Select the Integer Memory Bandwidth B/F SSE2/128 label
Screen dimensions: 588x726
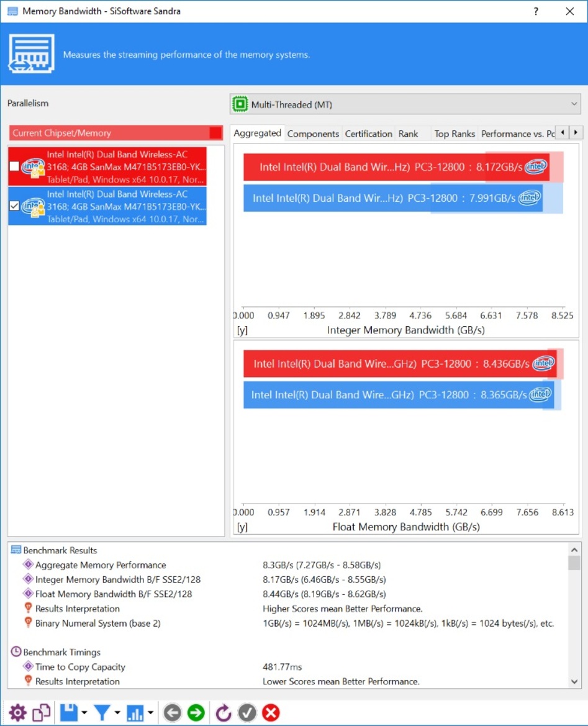pyautogui.click(x=118, y=579)
